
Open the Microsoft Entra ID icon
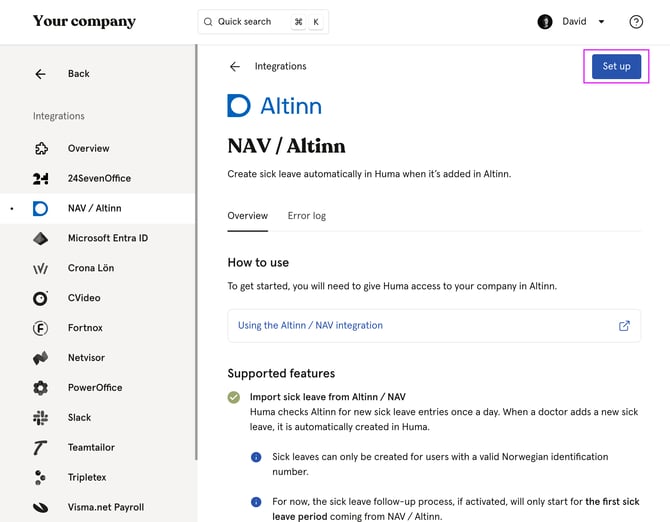[41, 238]
